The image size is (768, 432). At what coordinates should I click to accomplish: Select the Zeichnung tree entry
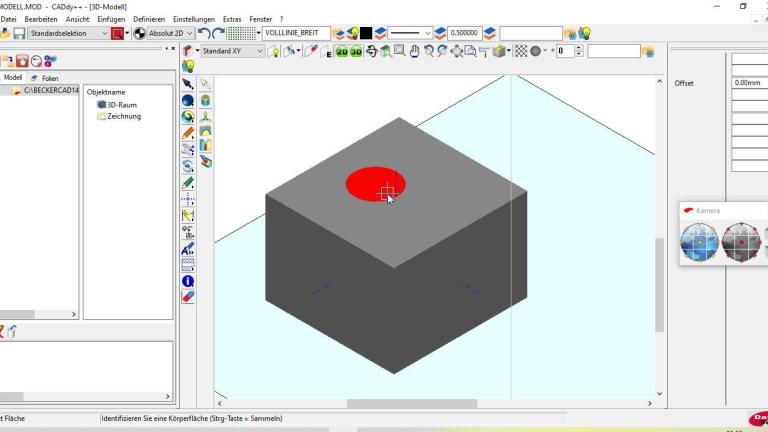tap(123, 116)
